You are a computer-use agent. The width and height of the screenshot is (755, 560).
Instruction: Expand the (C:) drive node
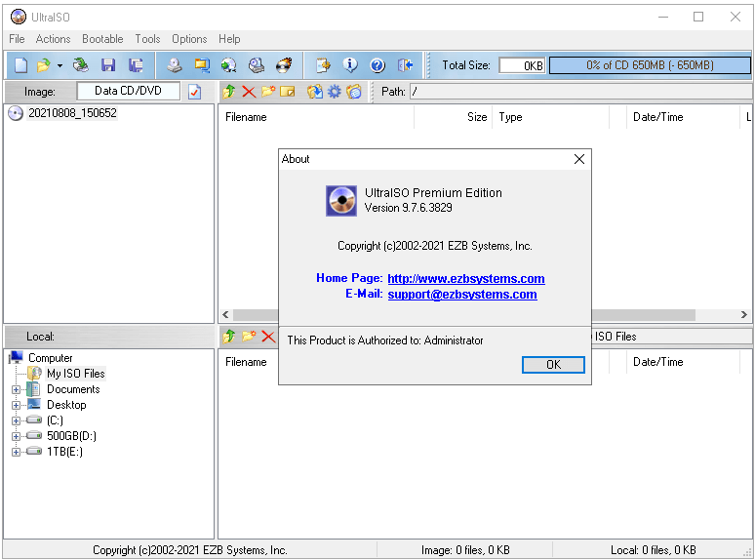coord(16,420)
